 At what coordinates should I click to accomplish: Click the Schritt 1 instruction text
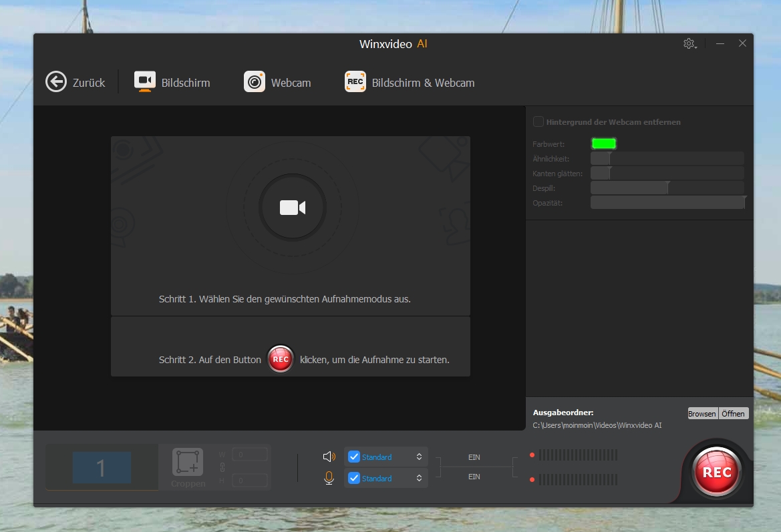pos(285,299)
